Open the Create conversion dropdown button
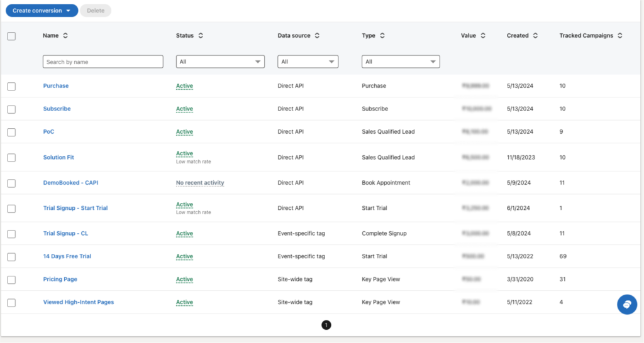 click(42, 11)
